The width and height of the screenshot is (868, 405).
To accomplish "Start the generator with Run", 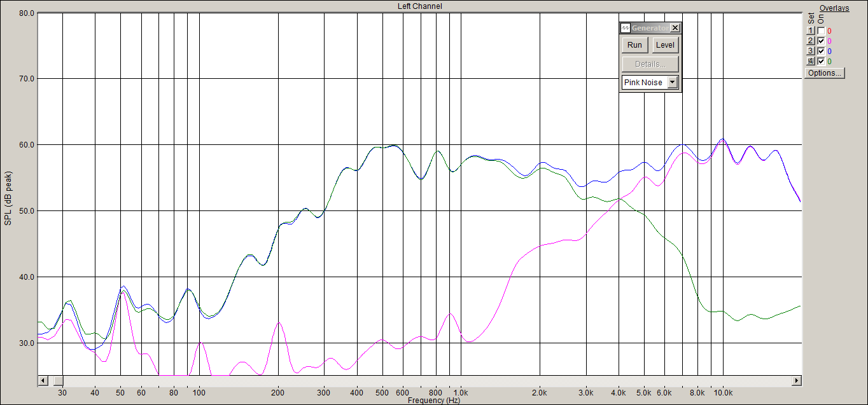I will (x=634, y=45).
